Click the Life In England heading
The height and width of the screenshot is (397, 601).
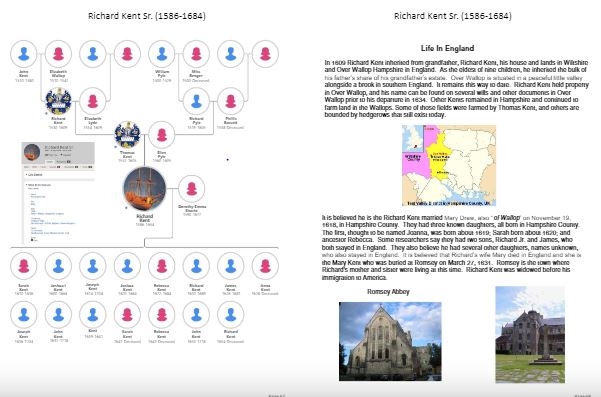tap(447, 48)
